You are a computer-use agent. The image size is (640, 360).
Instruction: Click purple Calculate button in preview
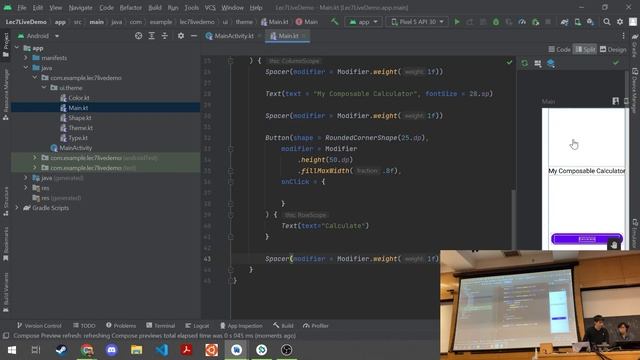tap(587, 239)
